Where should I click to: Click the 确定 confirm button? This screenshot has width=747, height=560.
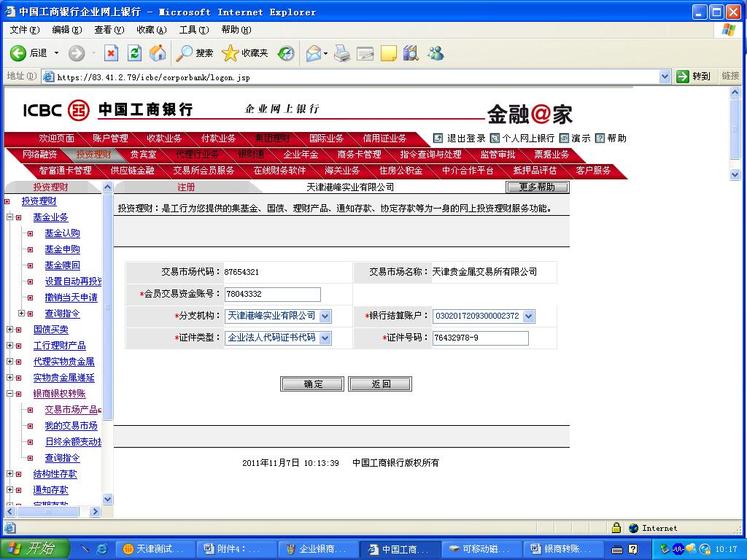tap(312, 384)
